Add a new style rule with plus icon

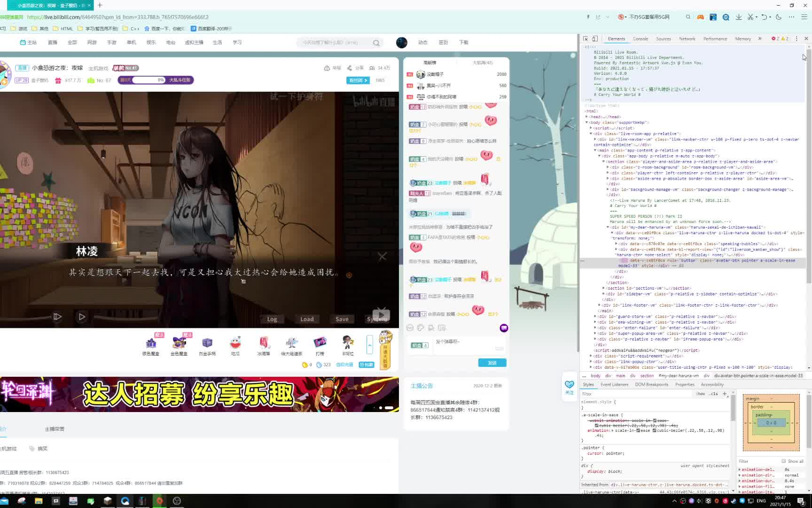tap(725, 393)
